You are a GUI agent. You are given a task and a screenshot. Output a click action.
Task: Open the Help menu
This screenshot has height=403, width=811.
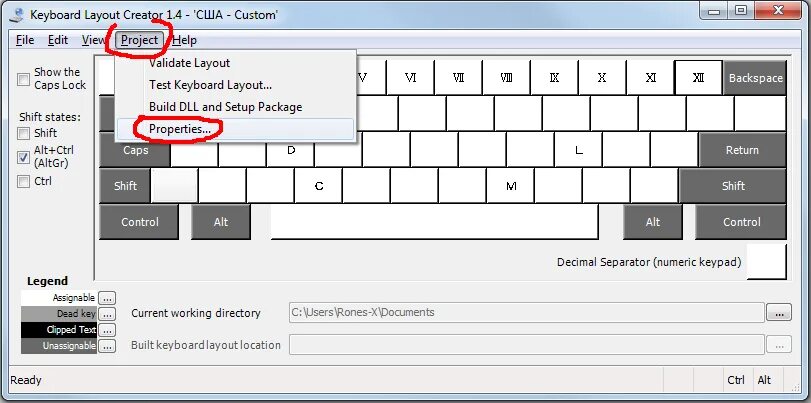pyautogui.click(x=185, y=40)
